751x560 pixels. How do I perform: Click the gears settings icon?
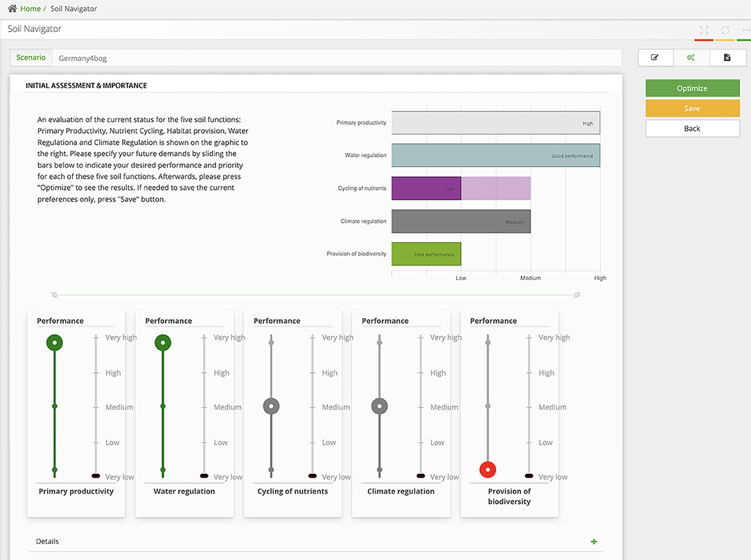(x=691, y=58)
